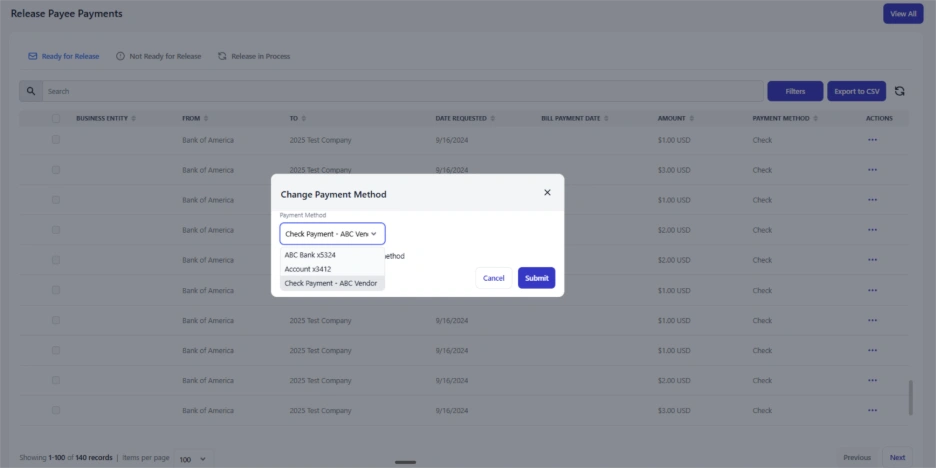Check the first row's checkbox

56,140
